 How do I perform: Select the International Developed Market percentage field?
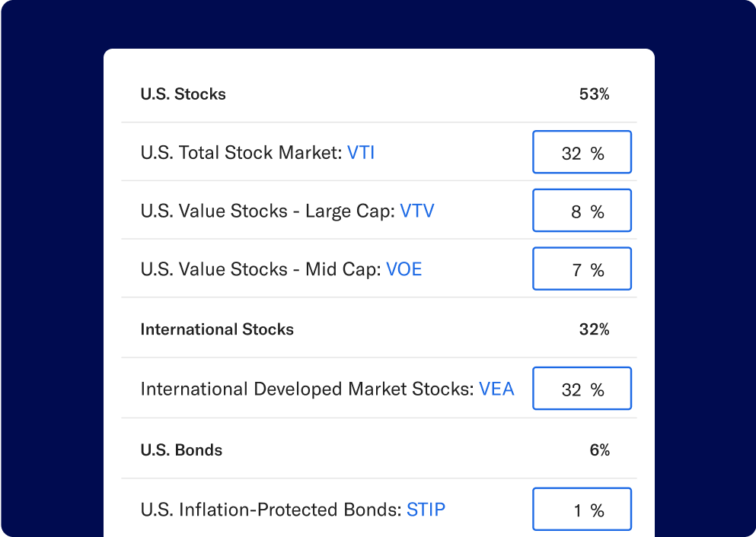click(582, 388)
